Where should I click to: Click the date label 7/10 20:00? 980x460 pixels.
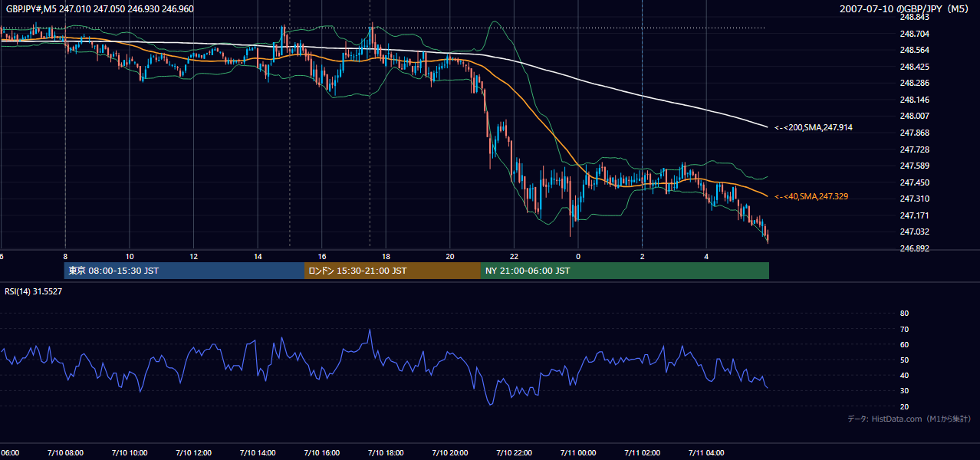coord(449,453)
